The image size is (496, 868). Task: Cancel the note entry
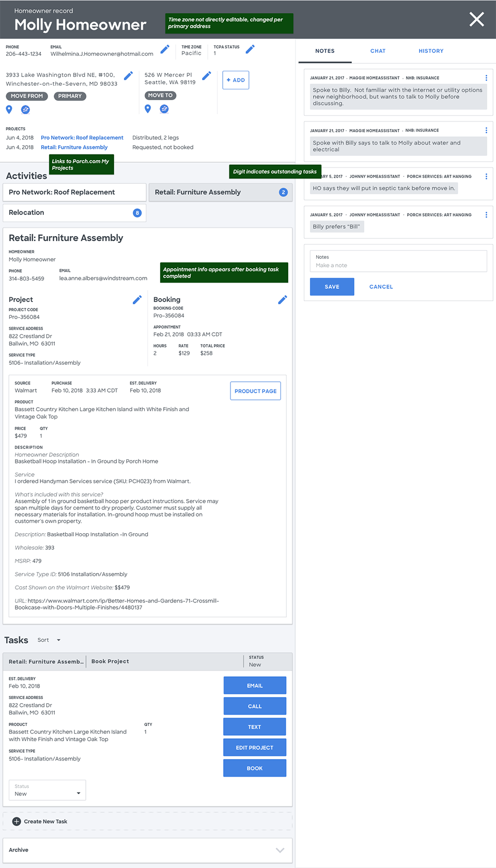click(x=381, y=287)
